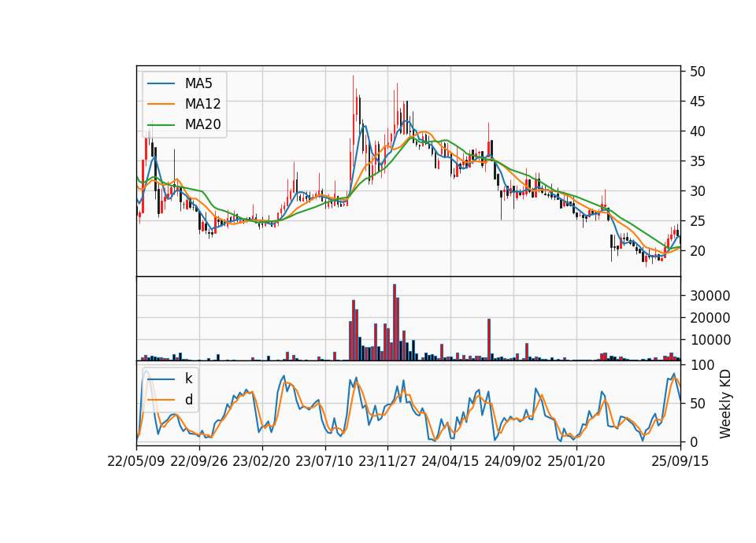Viewport: 756px width, 543px height.
Task: Click the KD axis value 50
Action: click(697, 404)
